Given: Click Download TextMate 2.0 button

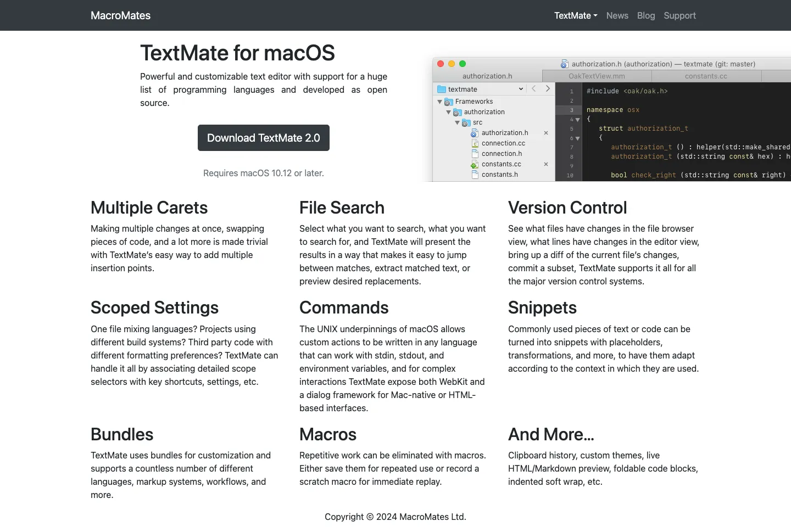Looking at the screenshot, I should tap(264, 138).
